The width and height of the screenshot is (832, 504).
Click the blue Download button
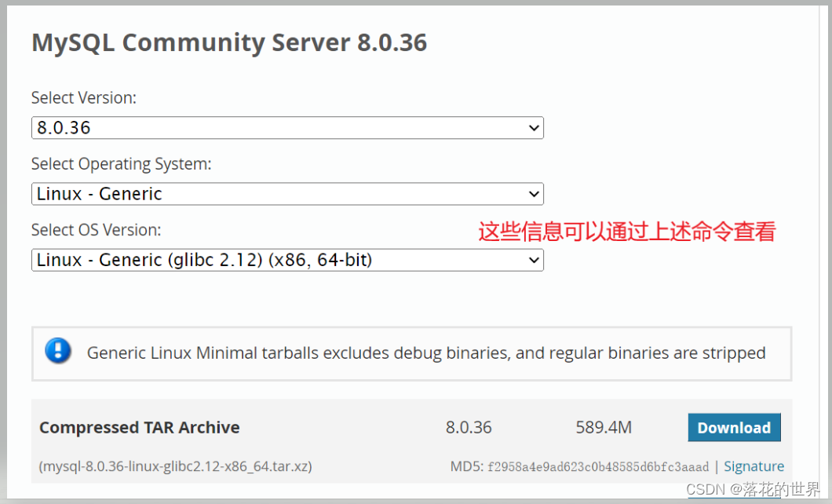tap(734, 428)
